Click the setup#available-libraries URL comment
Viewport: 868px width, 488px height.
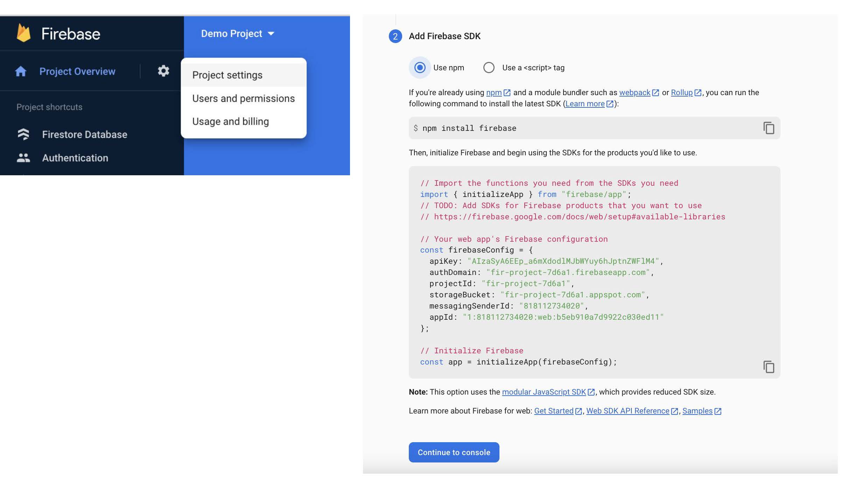[573, 217]
